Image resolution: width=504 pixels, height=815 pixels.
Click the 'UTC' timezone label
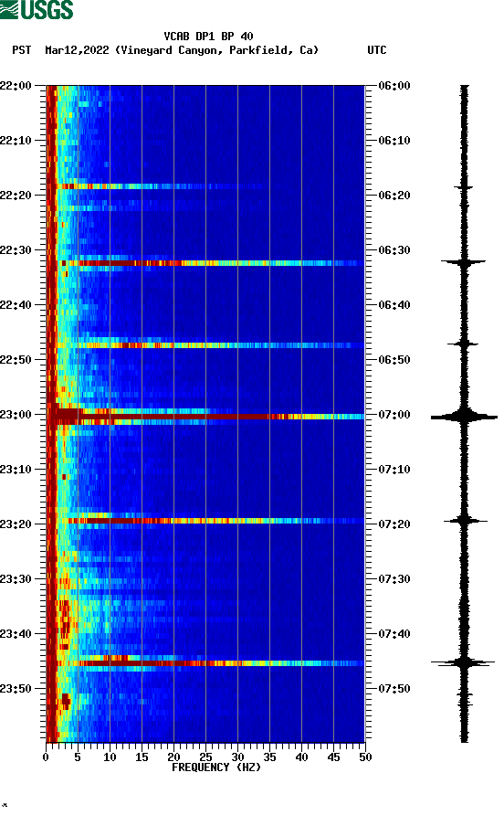(377, 50)
